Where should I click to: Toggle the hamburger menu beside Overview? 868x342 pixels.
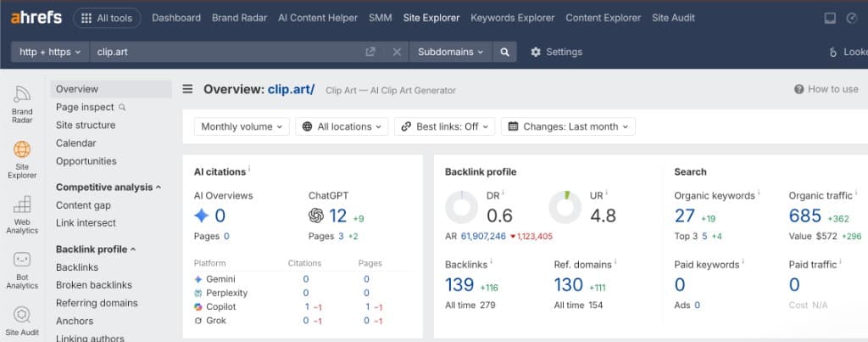tap(187, 89)
